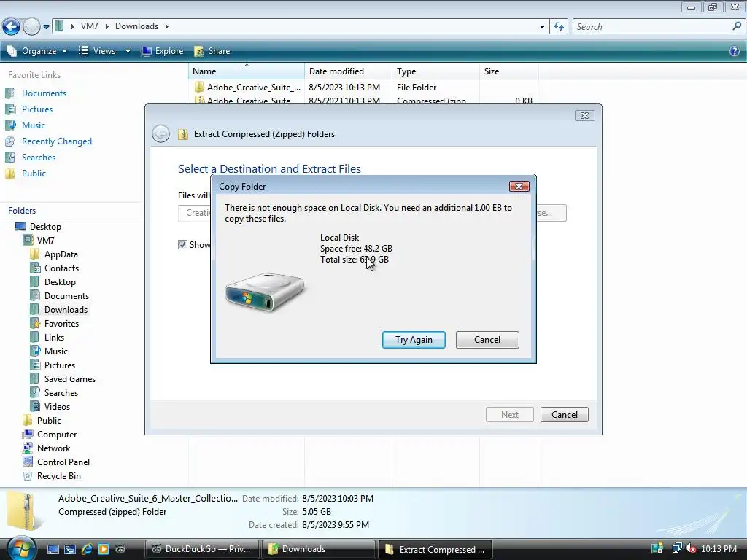Open Recycle Bin from folder tree

[x=58, y=475]
